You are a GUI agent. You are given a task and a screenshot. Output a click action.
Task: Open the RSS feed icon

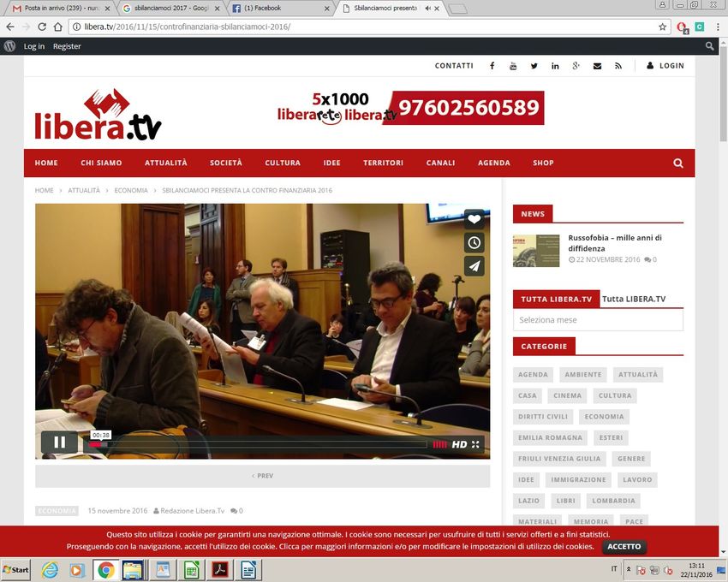[618, 66]
